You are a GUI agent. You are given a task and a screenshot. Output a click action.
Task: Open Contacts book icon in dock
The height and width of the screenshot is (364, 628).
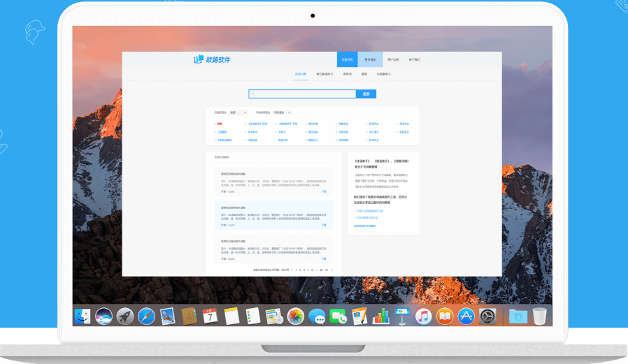[x=189, y=316]
